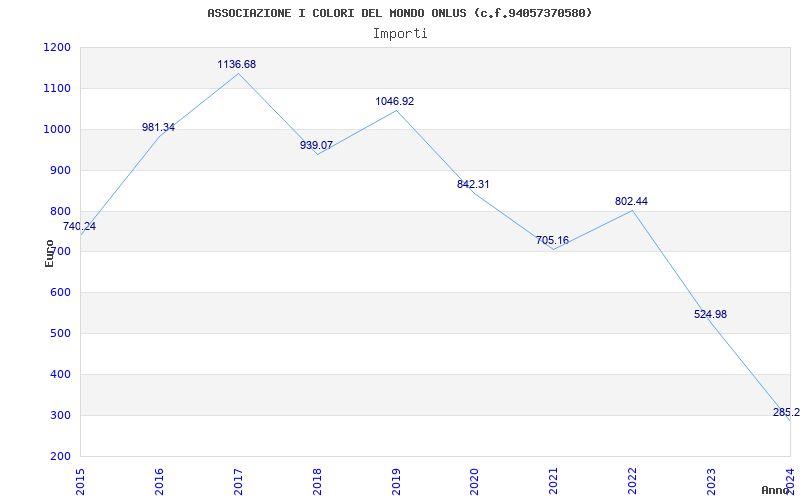The height and width of the screenshot is (500, 800).
Task: Click the 2017 x-axis year label
Action: pyautogui.click(x=238, y=481)
